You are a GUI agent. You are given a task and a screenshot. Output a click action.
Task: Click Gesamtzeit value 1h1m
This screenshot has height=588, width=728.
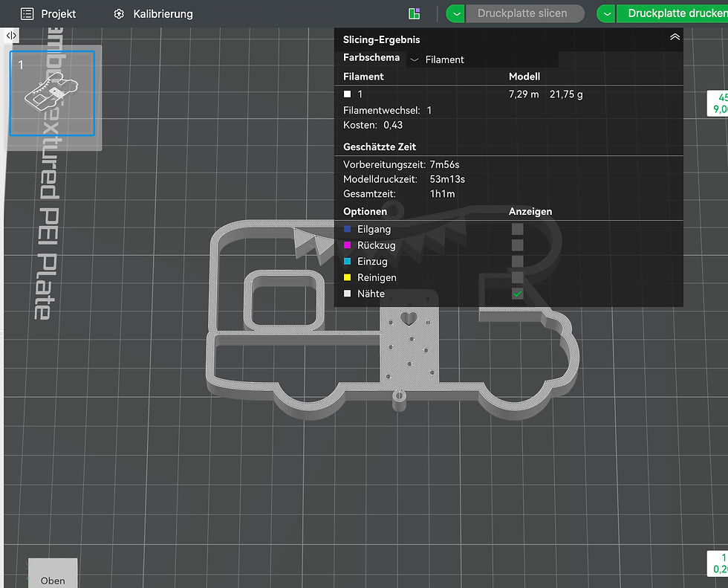[442, 194]
